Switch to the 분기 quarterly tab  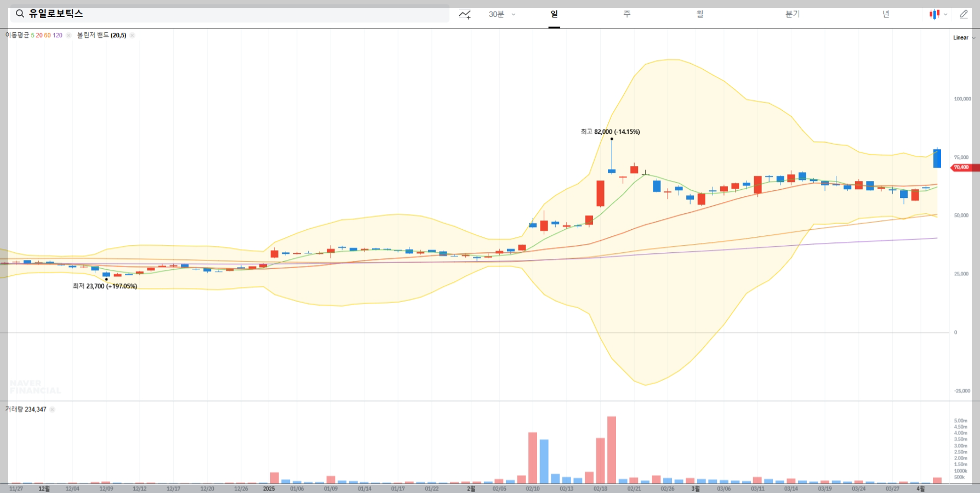click(793, 14)
